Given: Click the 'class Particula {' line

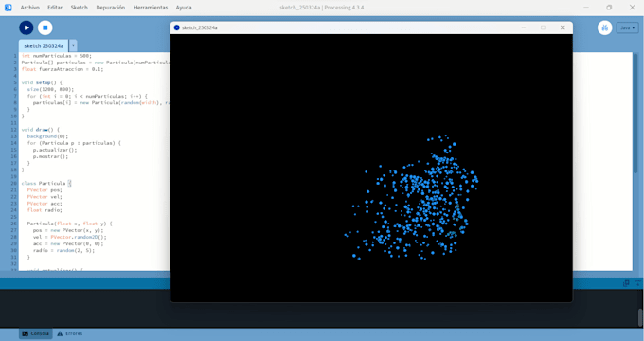Looking at the screenshot, I should tap(46, 183).
